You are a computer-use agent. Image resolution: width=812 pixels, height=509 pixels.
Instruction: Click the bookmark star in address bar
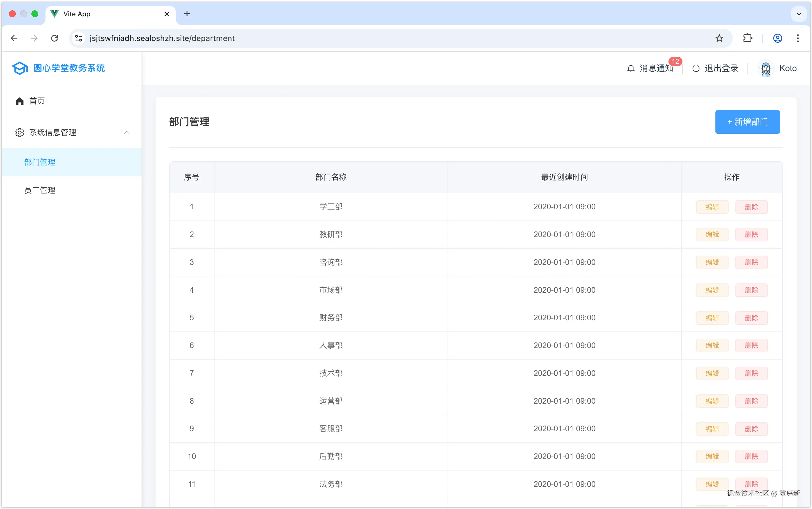[x=719, y=38]
